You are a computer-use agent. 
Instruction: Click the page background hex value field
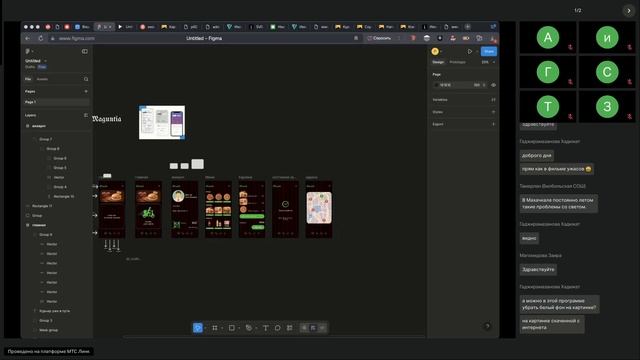click(x=446, y=85)
